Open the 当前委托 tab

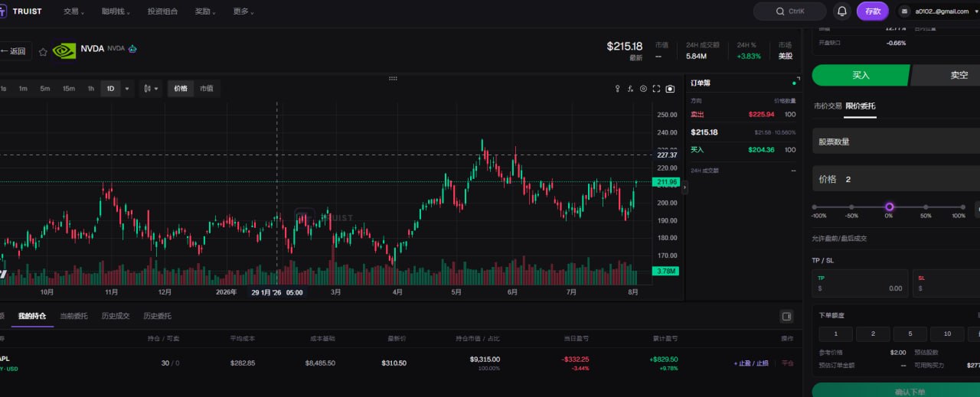coord(73,316)
